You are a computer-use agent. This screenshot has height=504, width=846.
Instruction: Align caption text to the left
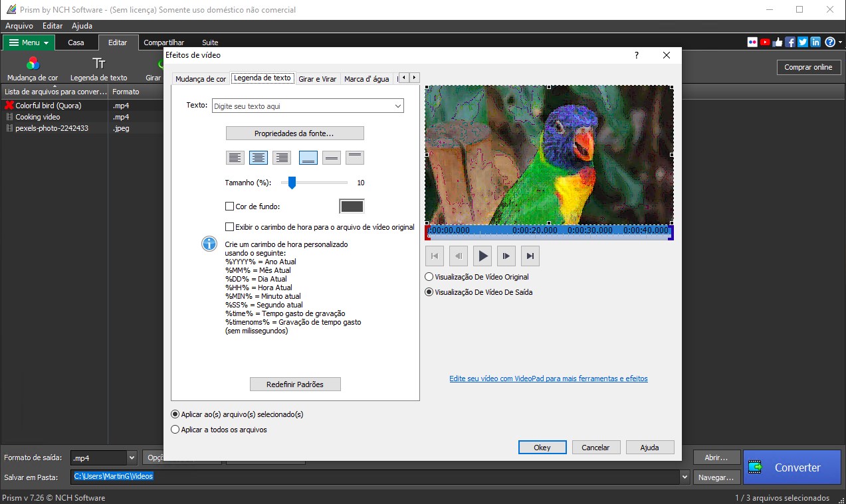235,157
